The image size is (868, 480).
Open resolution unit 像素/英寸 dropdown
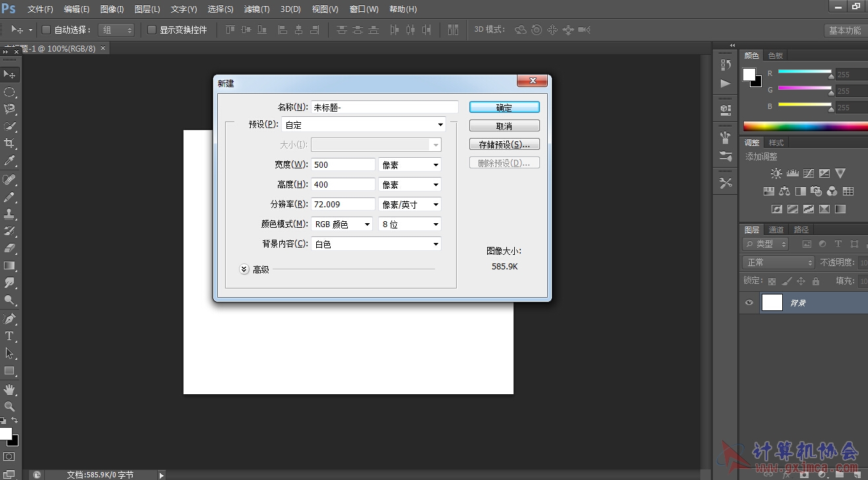(410, 205)
